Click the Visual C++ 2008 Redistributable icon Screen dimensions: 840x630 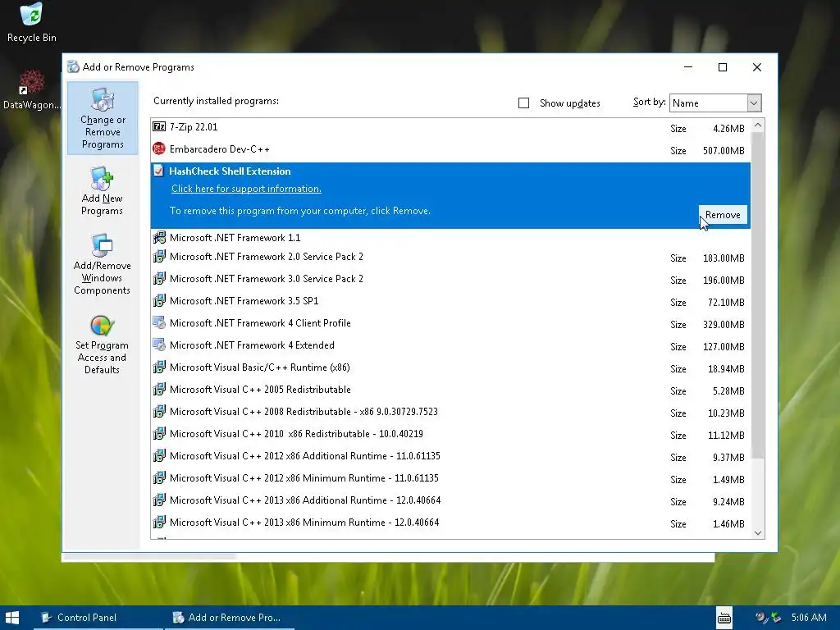click(x=159, y=412)
